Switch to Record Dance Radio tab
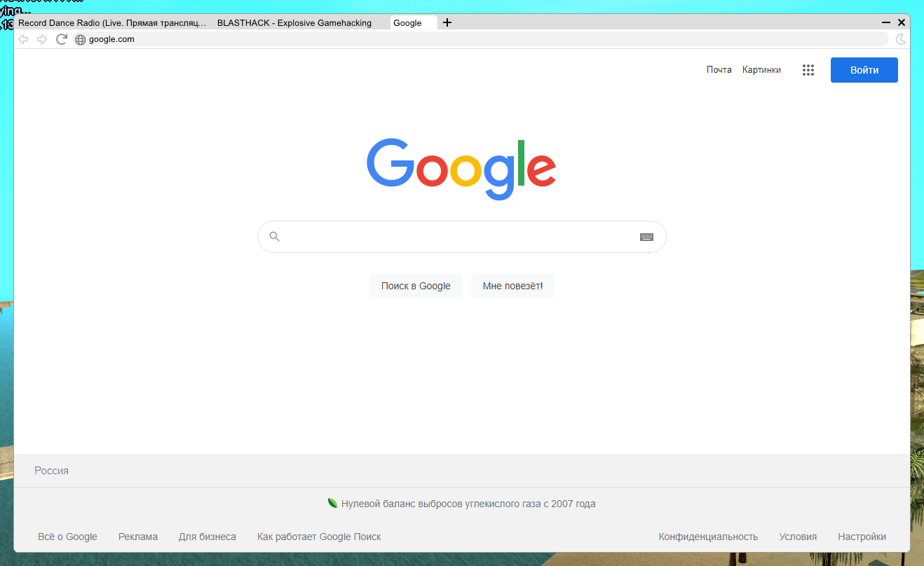Screen dimensions: 924x566 [x=112, y=23]
